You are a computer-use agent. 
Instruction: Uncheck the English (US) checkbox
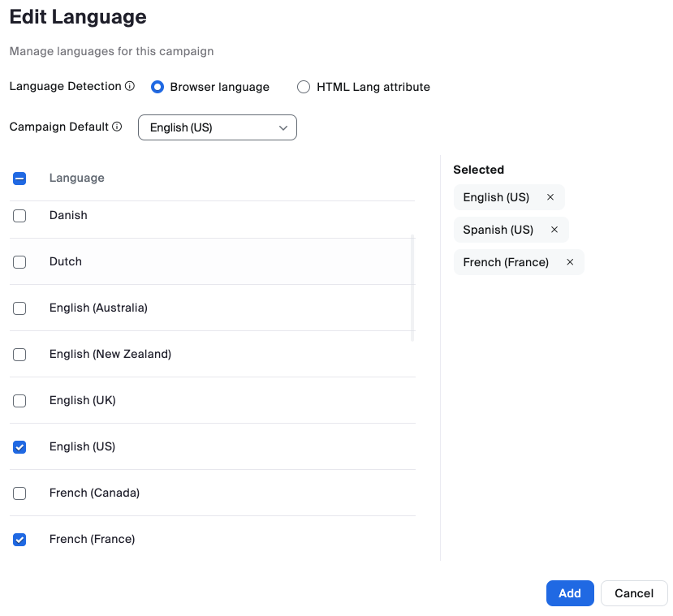(x=20, y=447)
